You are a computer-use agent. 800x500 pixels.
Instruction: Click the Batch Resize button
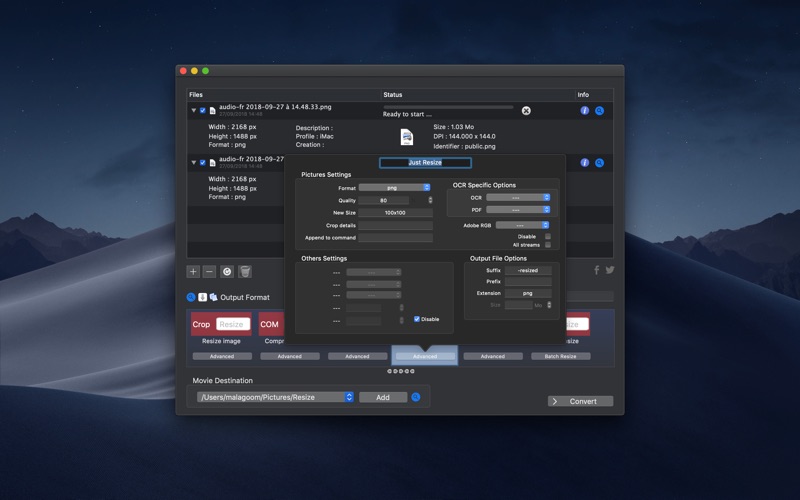pos(561,356)
